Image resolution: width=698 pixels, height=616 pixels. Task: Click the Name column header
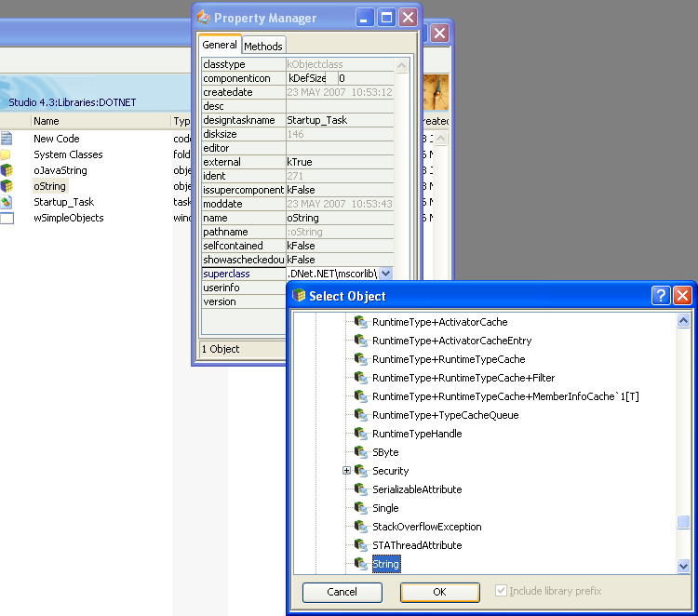coord(47,121)
